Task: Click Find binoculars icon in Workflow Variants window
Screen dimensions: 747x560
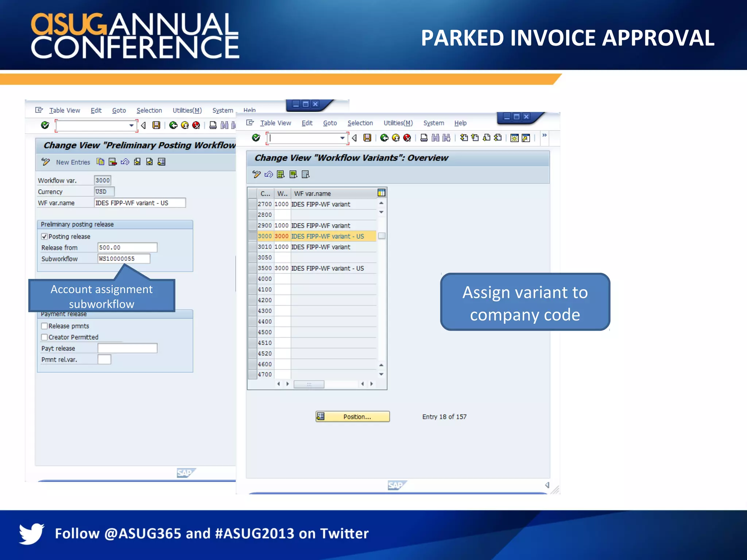Action: coord(436,137)
